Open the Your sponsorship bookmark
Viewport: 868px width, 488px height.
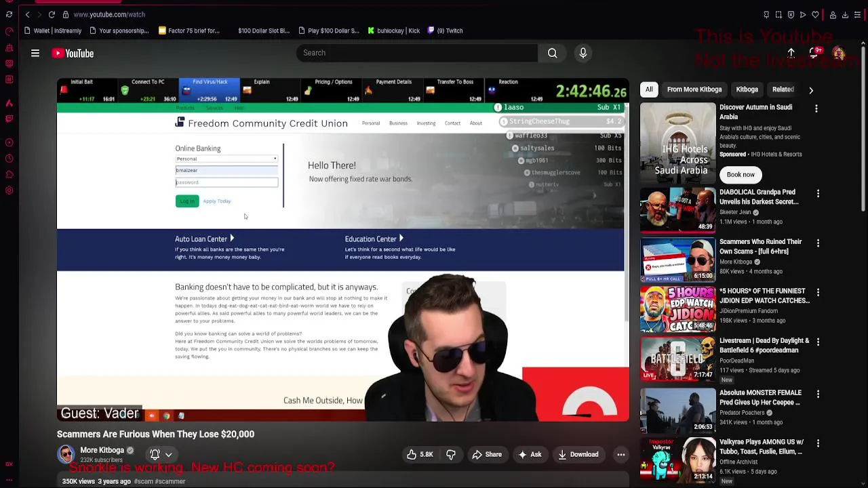119,30
